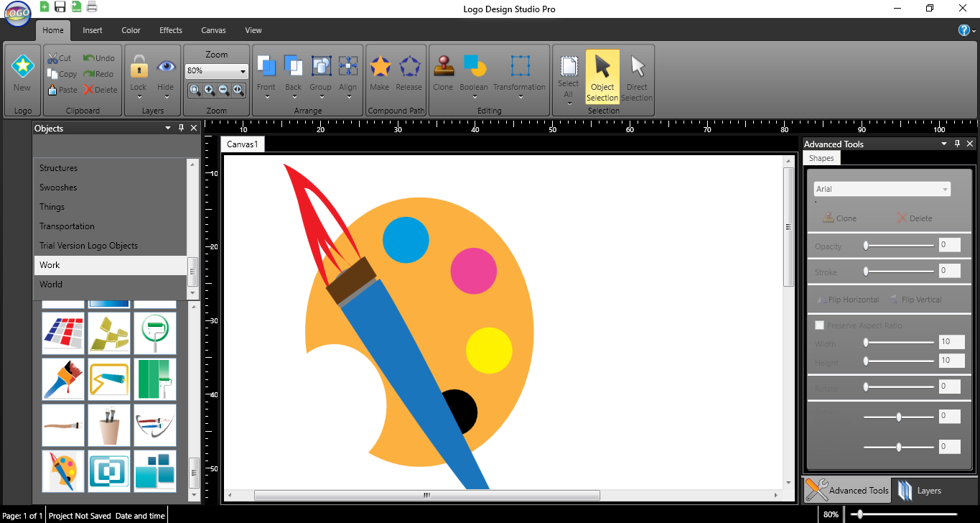Expand the Back arrange dropdown
Image resolution: width=980 pixels, height=523 pixels.
[293, 97]
